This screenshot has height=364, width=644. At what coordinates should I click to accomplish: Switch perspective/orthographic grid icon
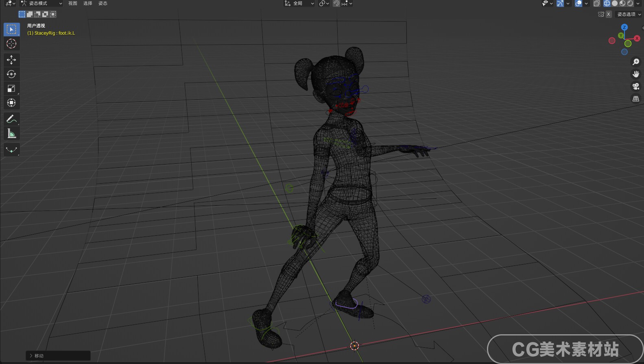tap(635, 99)
